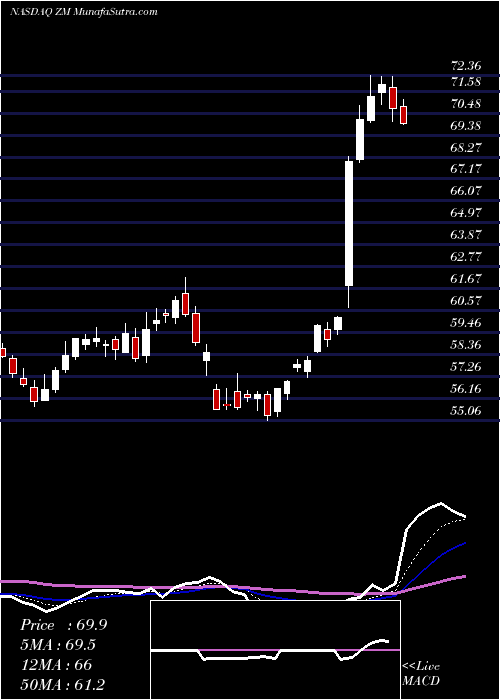The width and height of the screenshot is (500, 700).
Task: Select the 66.07 price axis label
Action: (x=466, y=191)
